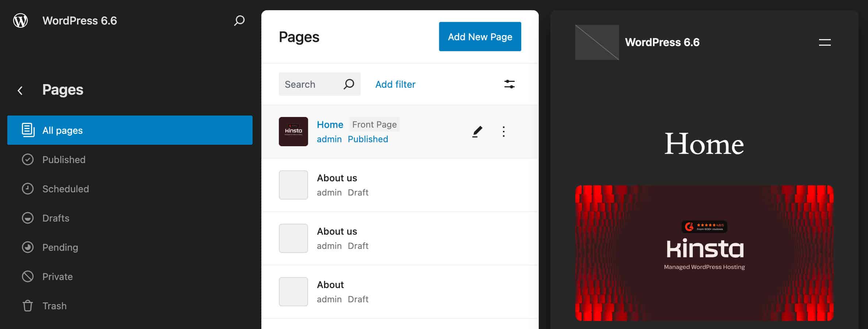The height and width of the screenshot is (329, 868).
Task: Select the Private icon in sidebar
Action: coord(28,276)
